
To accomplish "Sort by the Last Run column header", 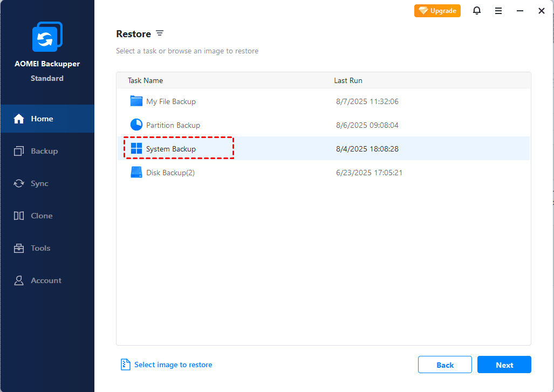I will (x=348, y=80).
